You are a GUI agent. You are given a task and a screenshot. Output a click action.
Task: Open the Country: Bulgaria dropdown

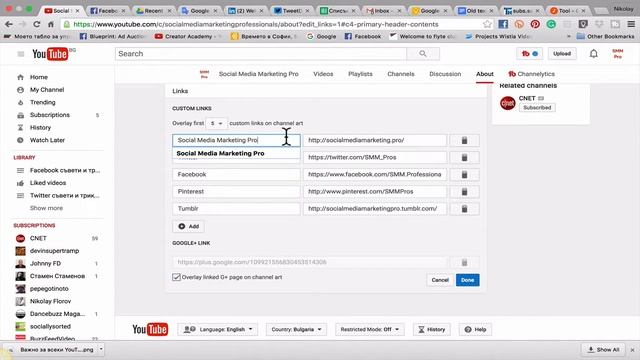pos(296,329)
